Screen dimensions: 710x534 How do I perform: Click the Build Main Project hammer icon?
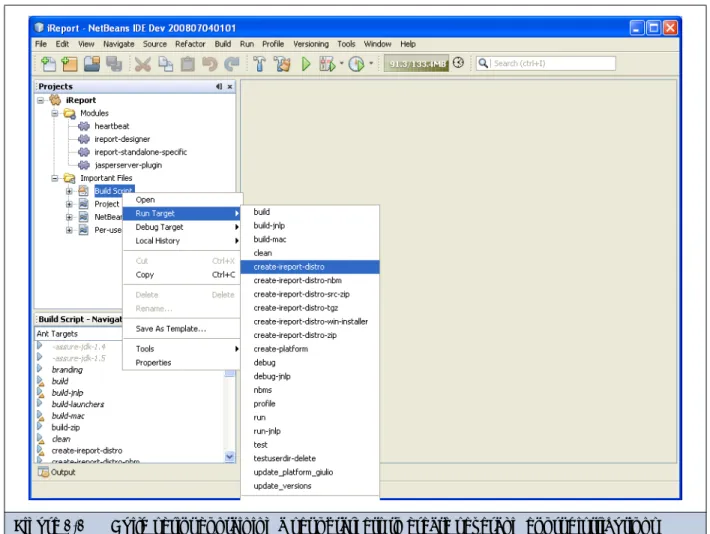click(259, 64)
